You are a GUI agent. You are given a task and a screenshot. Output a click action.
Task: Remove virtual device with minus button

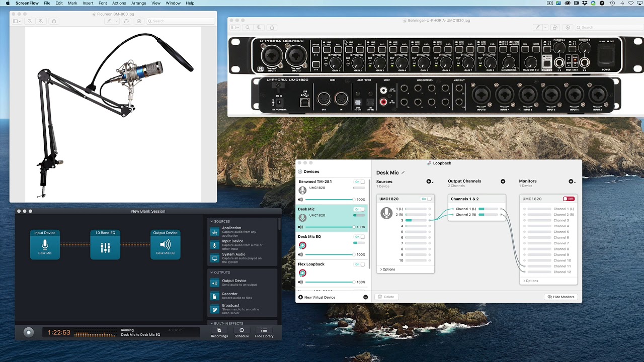[x=365, y=297]
